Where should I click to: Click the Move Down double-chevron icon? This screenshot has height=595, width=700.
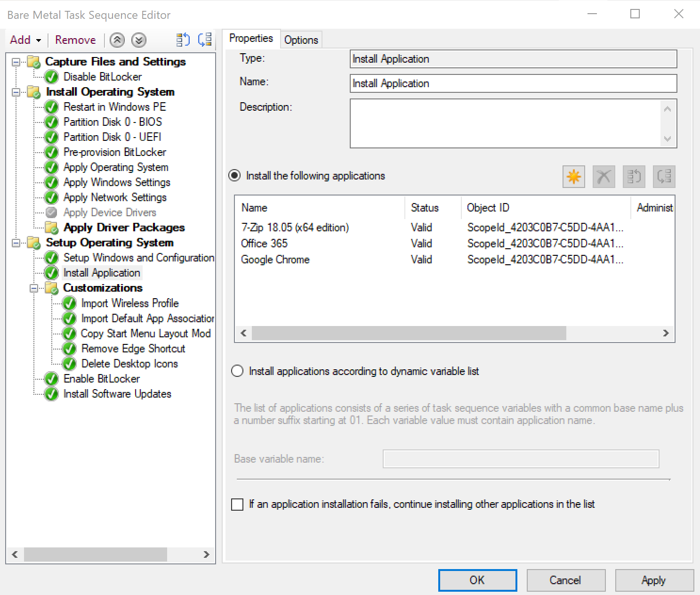click(x=139, y=40)
